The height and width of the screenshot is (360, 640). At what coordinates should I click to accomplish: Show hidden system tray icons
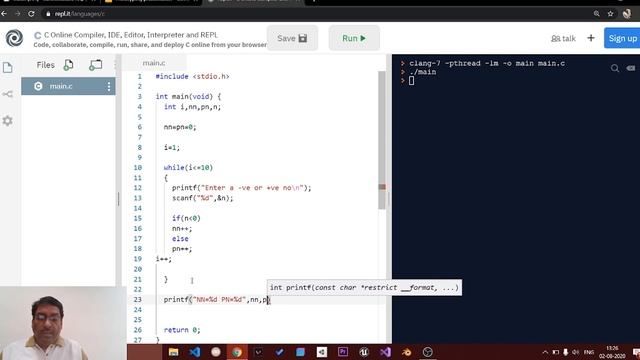[x=545, y=352]
